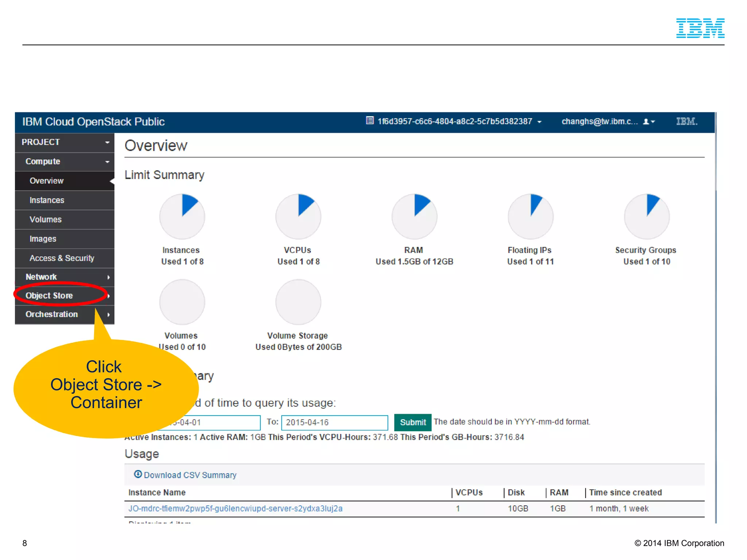Click the Instance Name column header
This screenshot has height=560, width=747.
click(157, 493)
